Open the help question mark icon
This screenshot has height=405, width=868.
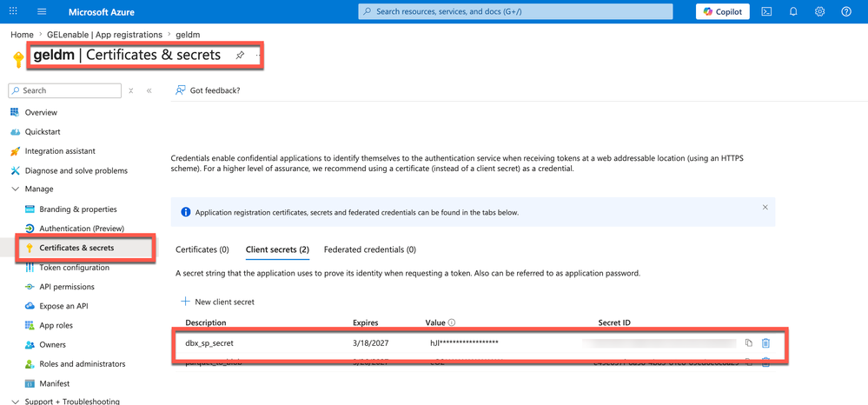(x=846, y=11)
